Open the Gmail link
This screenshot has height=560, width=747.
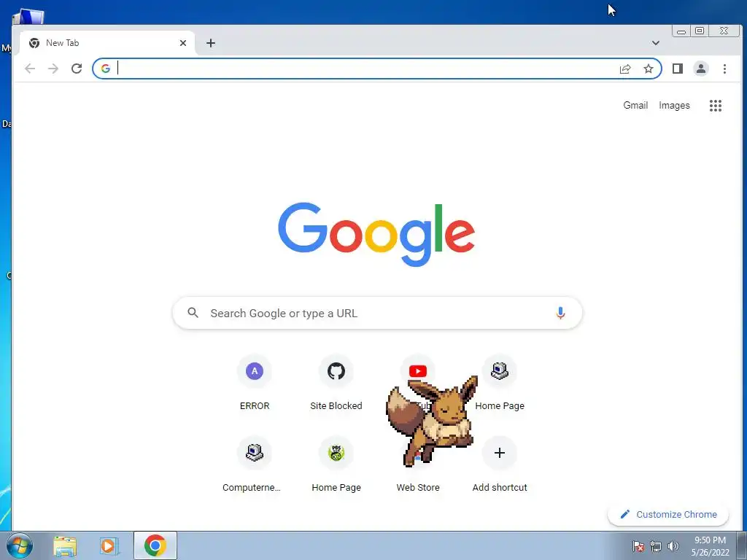click(x=635, y=105)
